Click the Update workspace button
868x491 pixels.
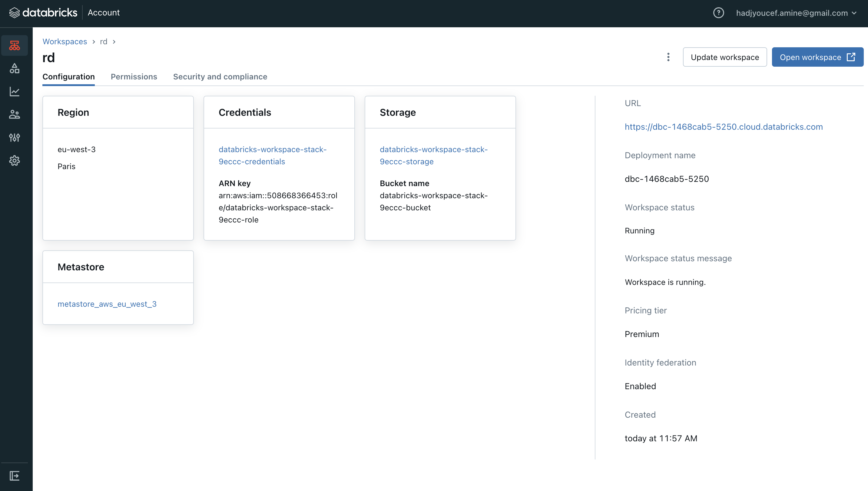725,57
